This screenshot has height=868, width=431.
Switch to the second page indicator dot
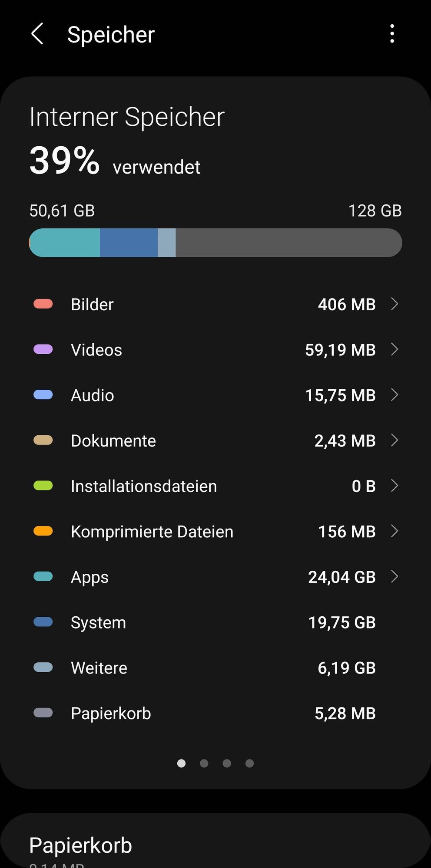[204, 763]
